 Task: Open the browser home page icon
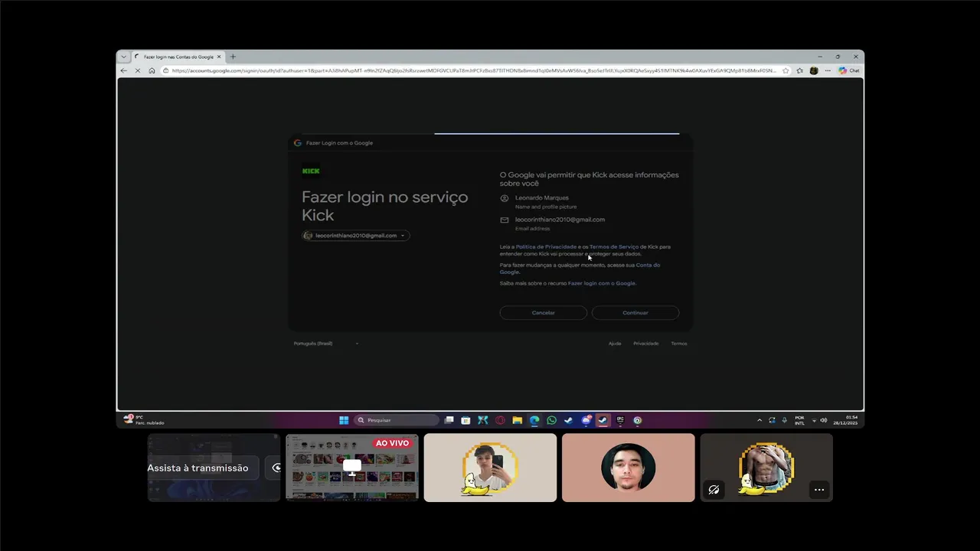pos(152,70)
